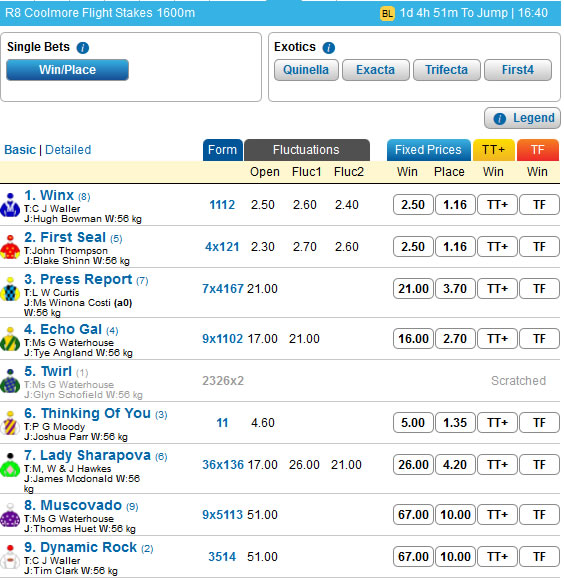Select the Quinella exotic bet

tap(306, 70)
